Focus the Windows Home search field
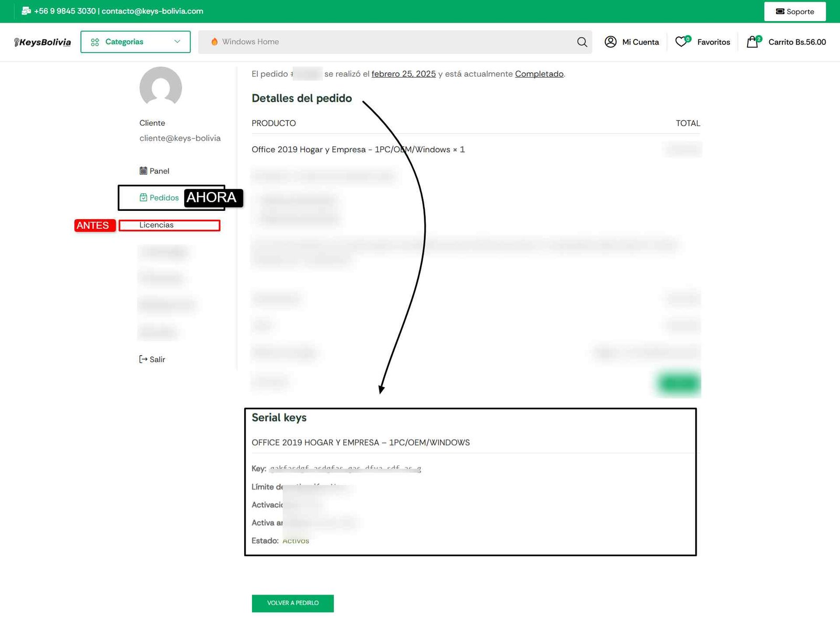The width and height of the screenshot is (840, 618). (388, 42)
